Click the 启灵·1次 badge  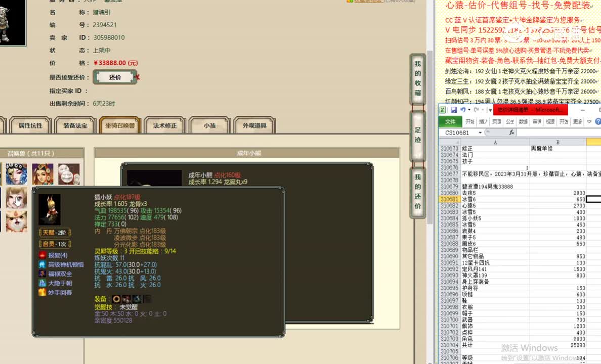pos(55,244)
